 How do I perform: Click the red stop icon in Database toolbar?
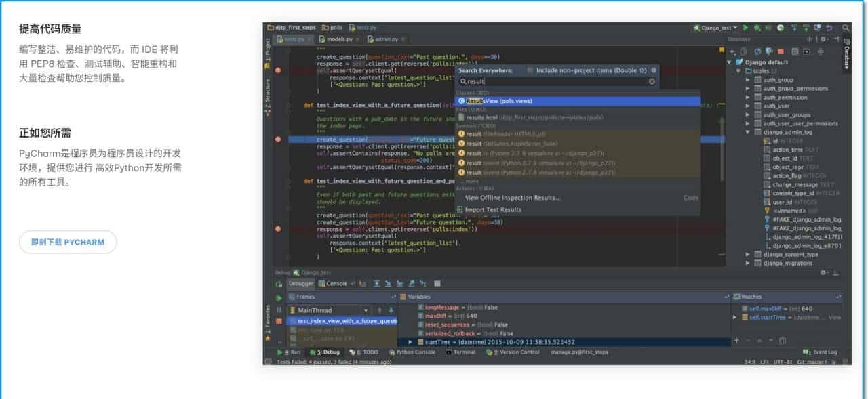(x=781, y=51)
